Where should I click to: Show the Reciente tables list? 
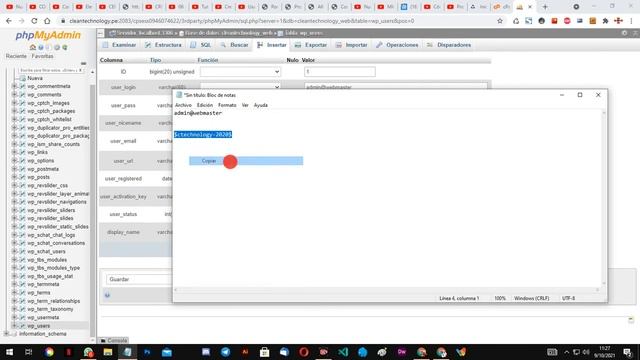click(16, 56)
